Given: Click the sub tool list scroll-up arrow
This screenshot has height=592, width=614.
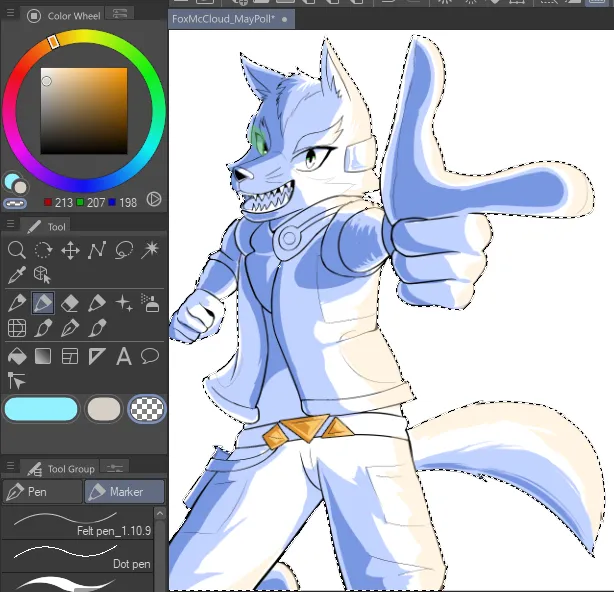Looking at the screenshot, I should (x=160, y=513).
